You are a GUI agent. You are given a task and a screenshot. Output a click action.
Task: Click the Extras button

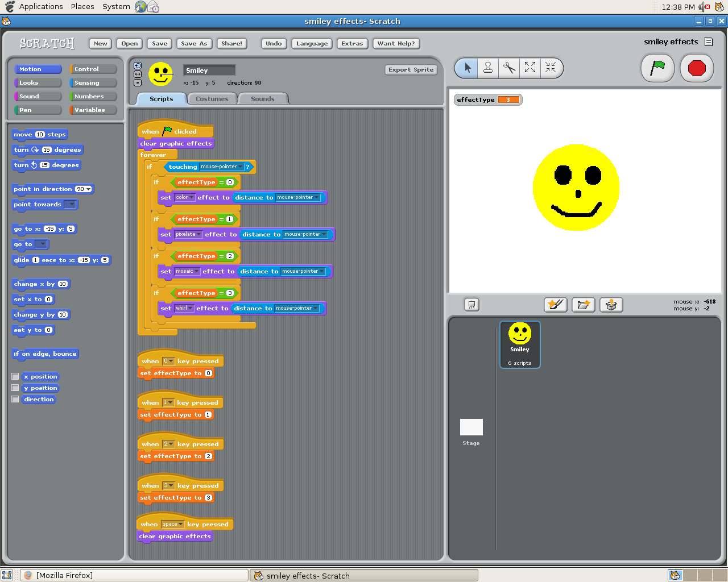click(352, 43)
